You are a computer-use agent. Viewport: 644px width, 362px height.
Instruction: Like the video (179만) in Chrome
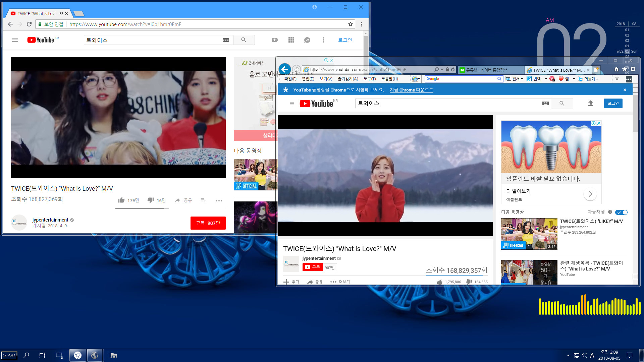tap(128, 200)
